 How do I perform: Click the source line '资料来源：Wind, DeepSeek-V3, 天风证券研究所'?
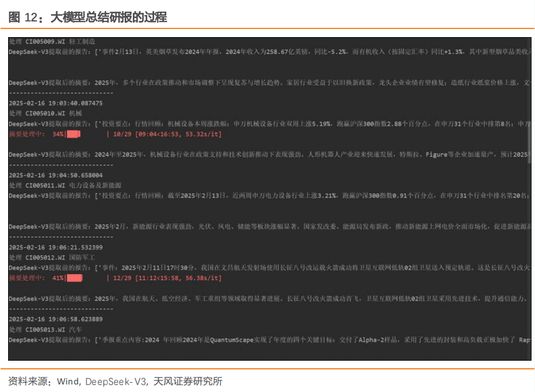pyautogui.click(x=115, y=381)
